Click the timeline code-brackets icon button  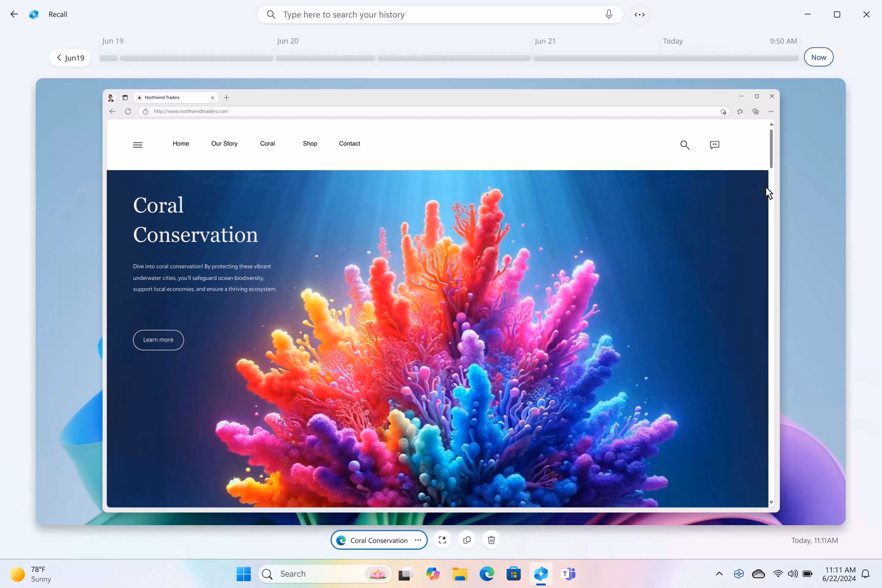639,15
